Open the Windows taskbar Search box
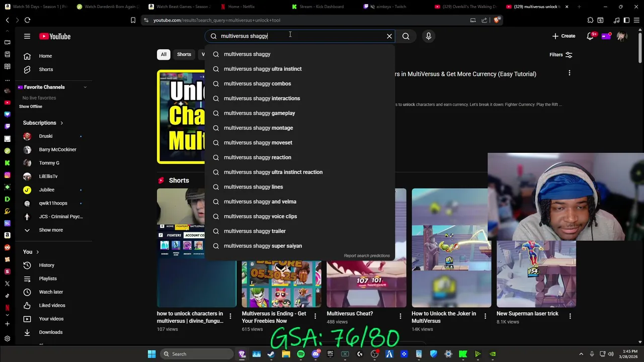The height and width of the screenshot is (362, 644). tap(196, 354)
